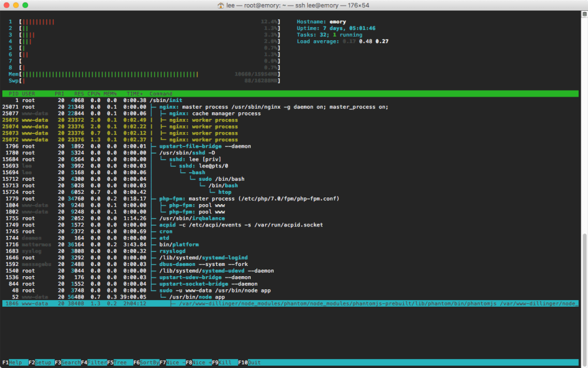Click the PID column header

[x=13, y=94]
